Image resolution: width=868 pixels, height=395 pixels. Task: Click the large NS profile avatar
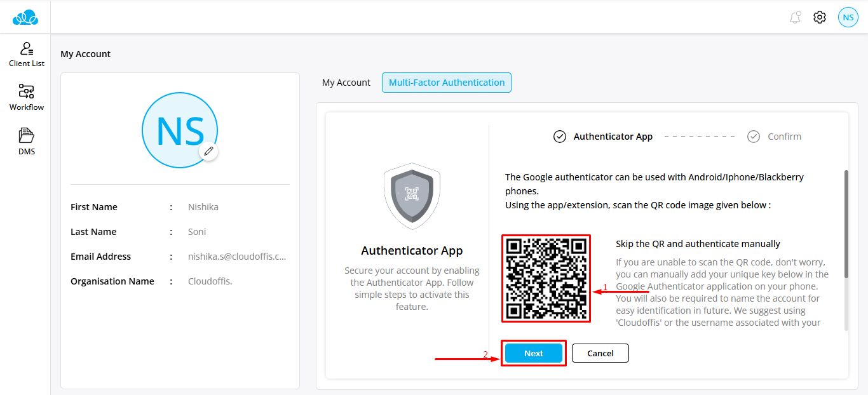180,130
